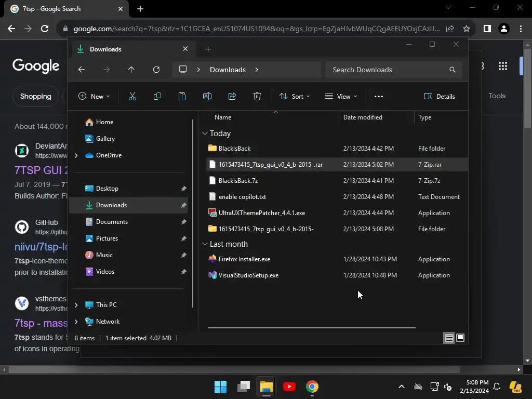The height and width of the screenshot is (399, 532).
Task: Select Home in the navigation pane
Action: (x=129, y=122)
